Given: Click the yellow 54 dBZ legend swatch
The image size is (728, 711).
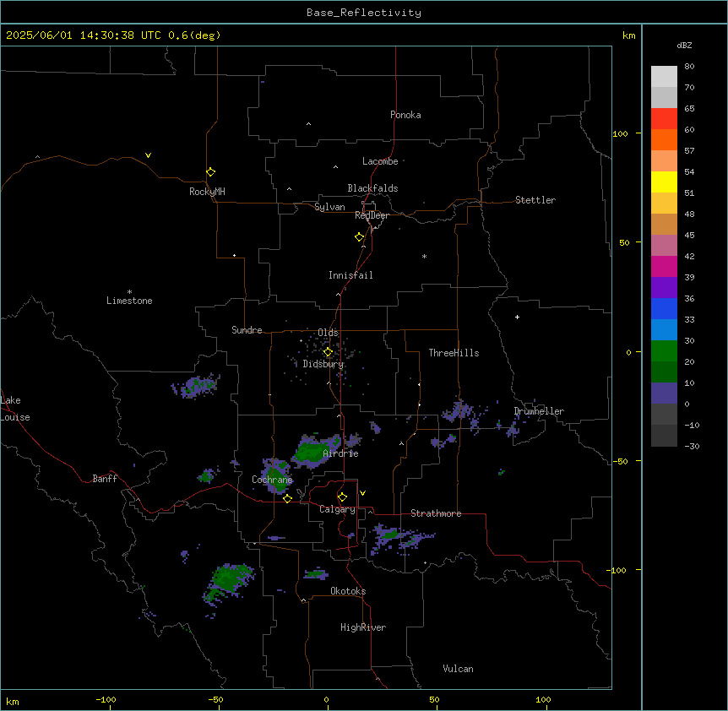Looking at the screenshot, I should 664,182.
